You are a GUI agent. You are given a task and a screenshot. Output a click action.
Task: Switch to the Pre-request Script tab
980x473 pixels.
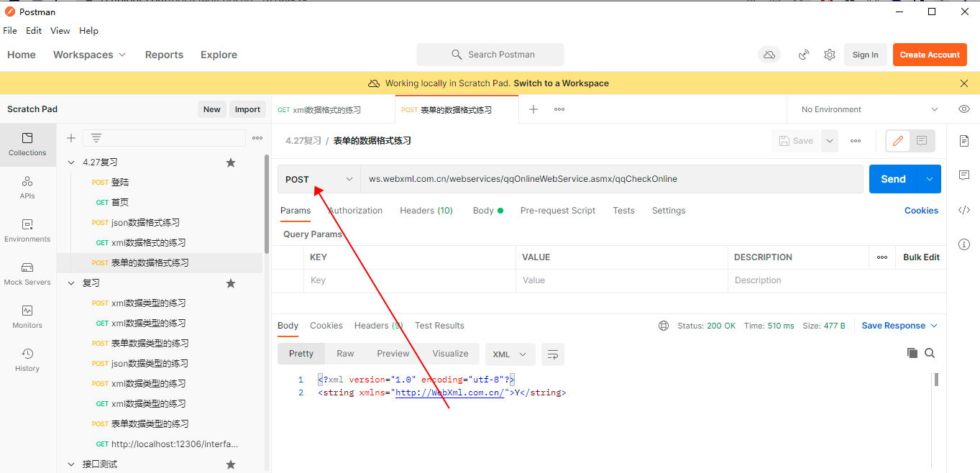(558, 211)
